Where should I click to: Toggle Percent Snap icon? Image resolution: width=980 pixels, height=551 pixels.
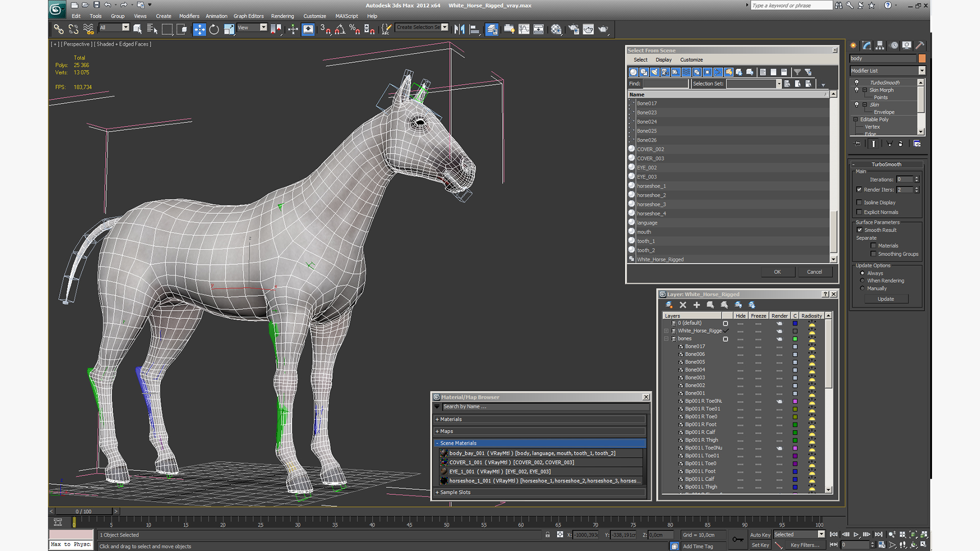point(355,29)
